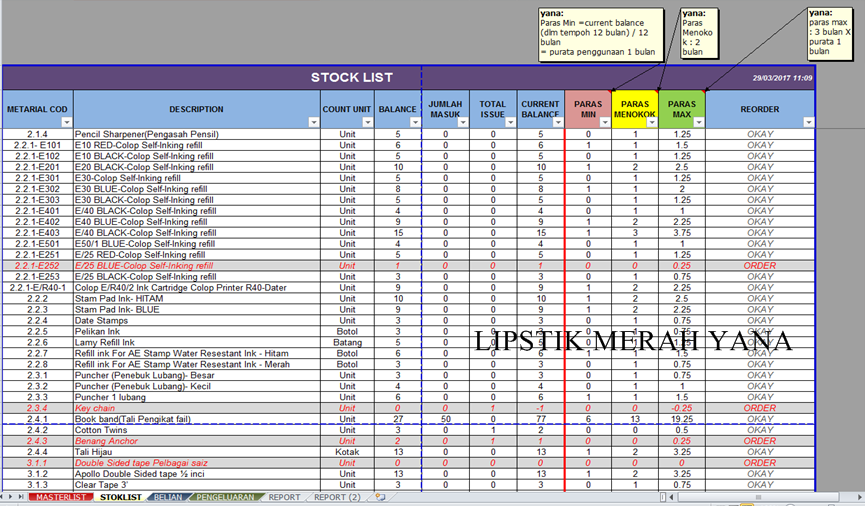Open the CURRENT BALANCE filter dropdown
Viewport: 865px width, 506px height.
click(x=558, y=122)
